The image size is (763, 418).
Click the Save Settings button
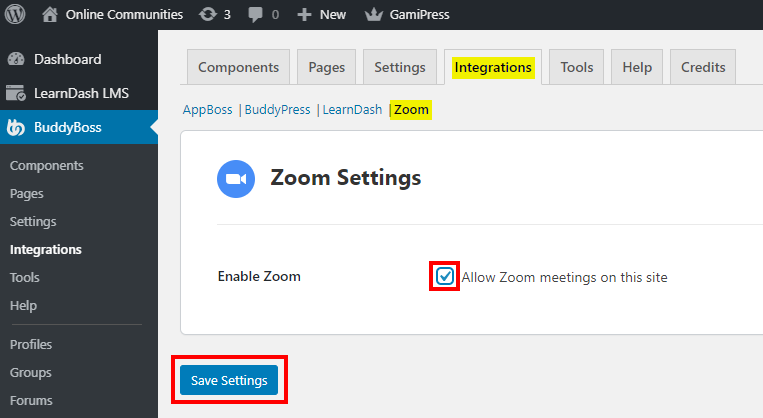(x=229, y=380)
